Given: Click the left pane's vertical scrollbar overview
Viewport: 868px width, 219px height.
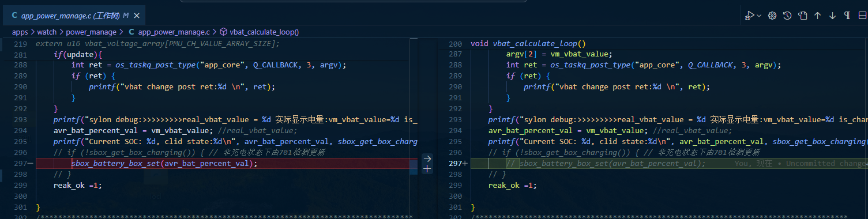Looking at the screenshot, I should click(414, 128).
